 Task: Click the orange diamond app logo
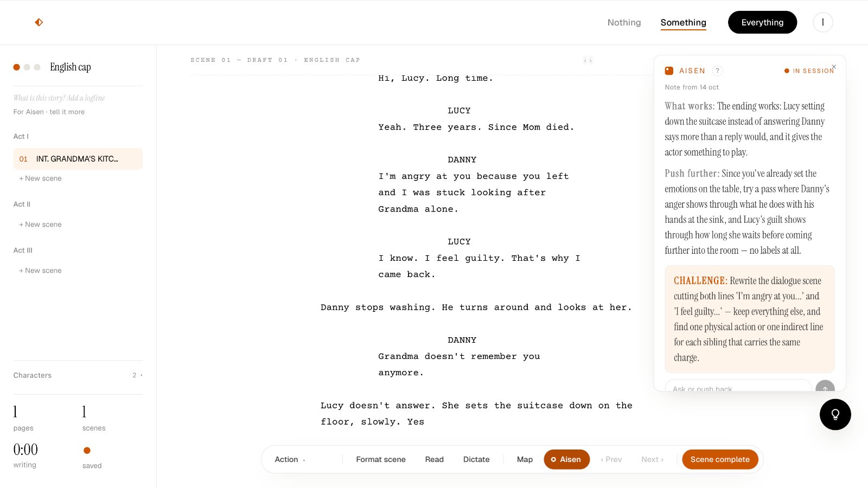39,22
